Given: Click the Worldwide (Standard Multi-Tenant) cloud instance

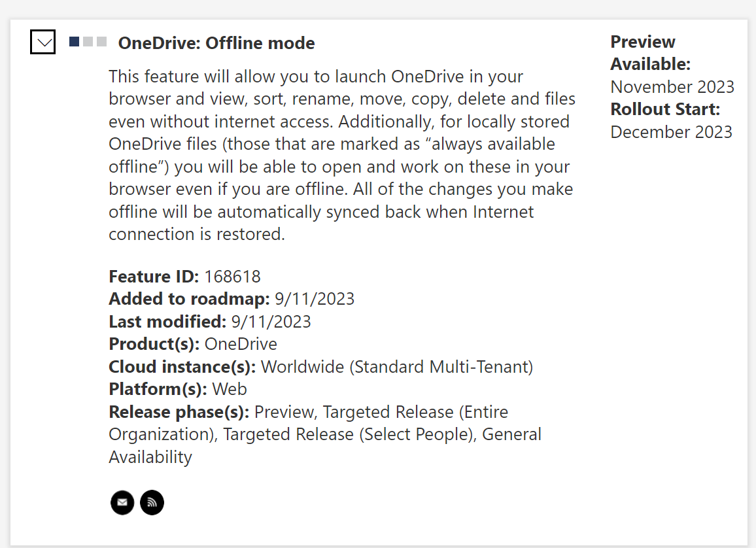Looking at the screenshot, I should tap(397, 367).
